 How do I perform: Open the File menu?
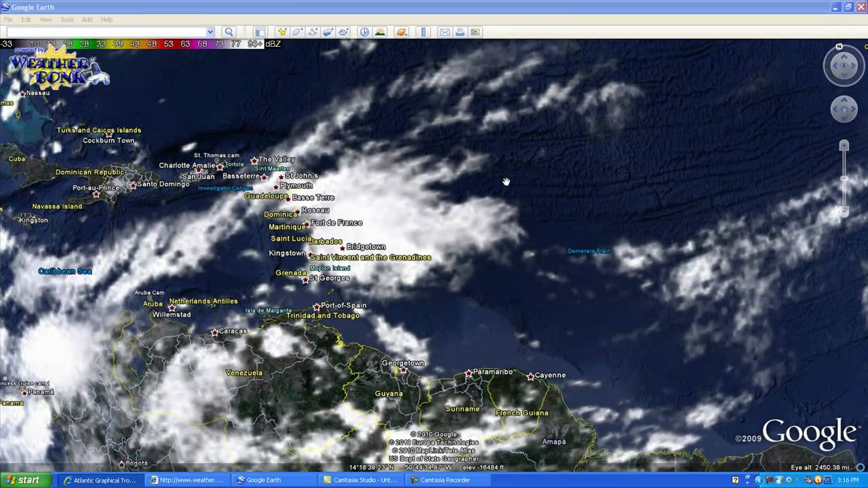8,20
